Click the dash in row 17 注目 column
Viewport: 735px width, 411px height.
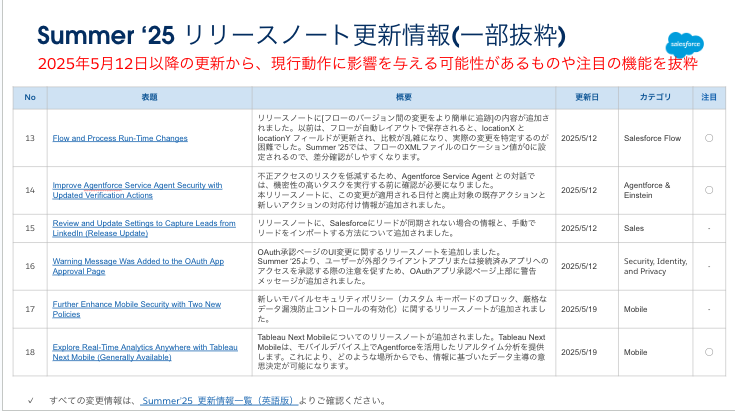coord(709,309)
